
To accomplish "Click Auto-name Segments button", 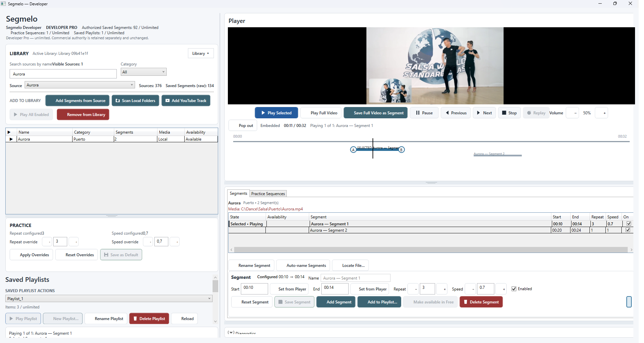I will click(x=303, y=266).
